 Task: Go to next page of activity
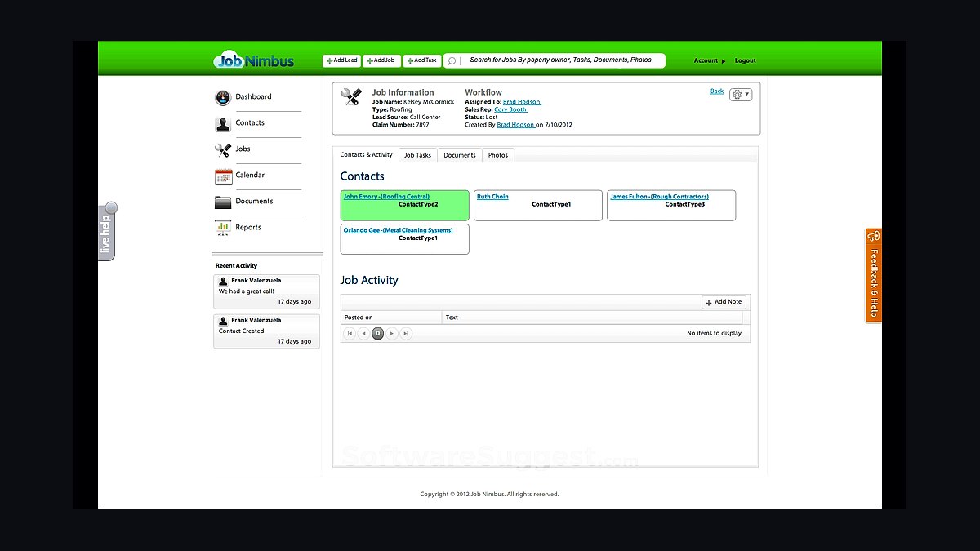[392, 333]
